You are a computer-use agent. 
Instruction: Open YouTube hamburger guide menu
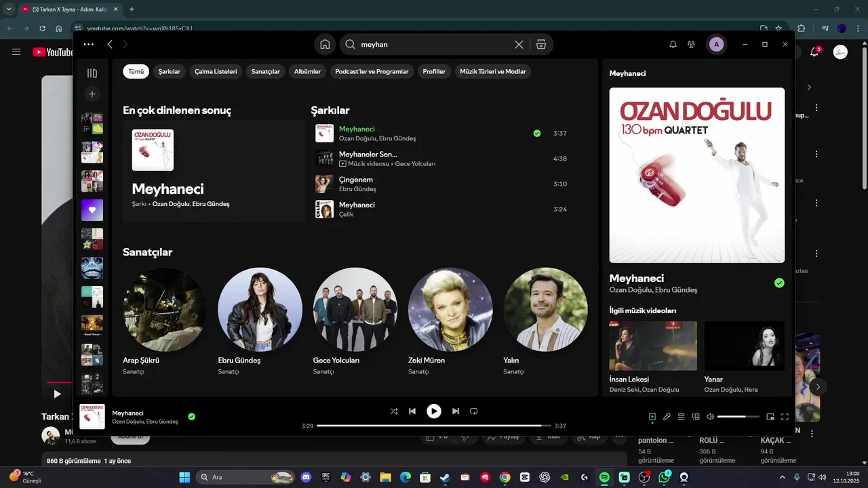click(x=16, y=52)
